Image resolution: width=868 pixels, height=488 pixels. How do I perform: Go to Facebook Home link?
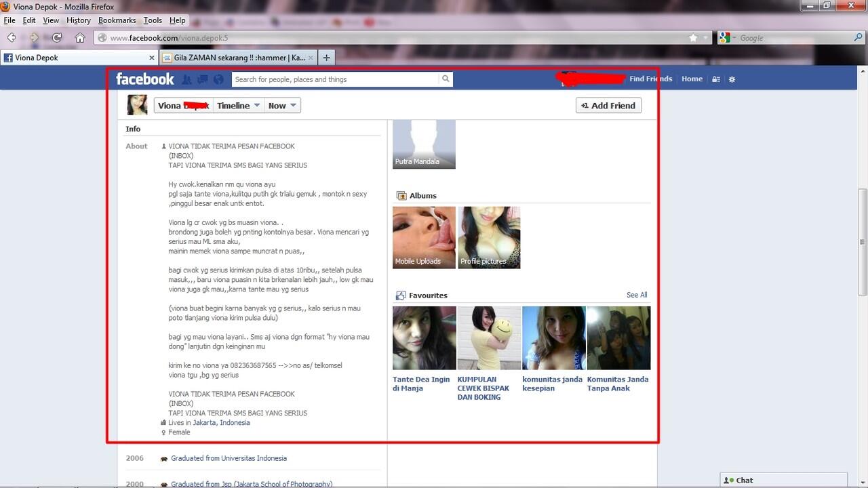point(692,79)
